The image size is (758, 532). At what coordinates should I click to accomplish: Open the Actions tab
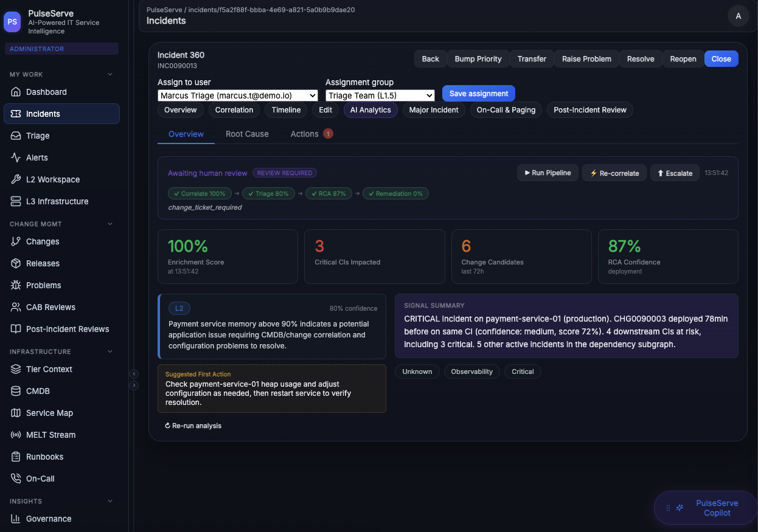(x=311, y=134)
